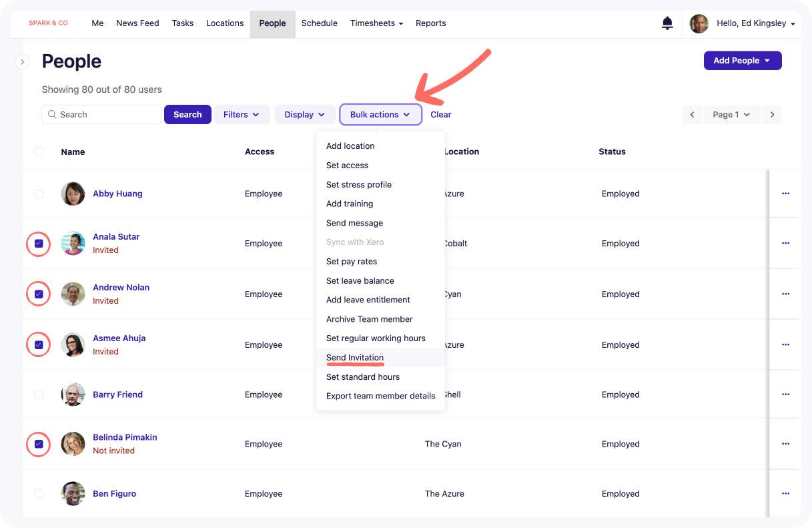This screenshot has height=528, width=812.
Task: Check the select-all checkbox in the header
Action: pos(39,152)
